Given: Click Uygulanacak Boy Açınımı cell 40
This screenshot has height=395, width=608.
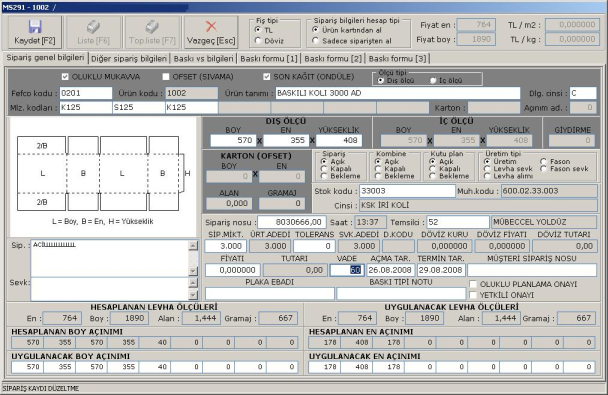Looking at the screenshot, I should (x=154, y=367).
